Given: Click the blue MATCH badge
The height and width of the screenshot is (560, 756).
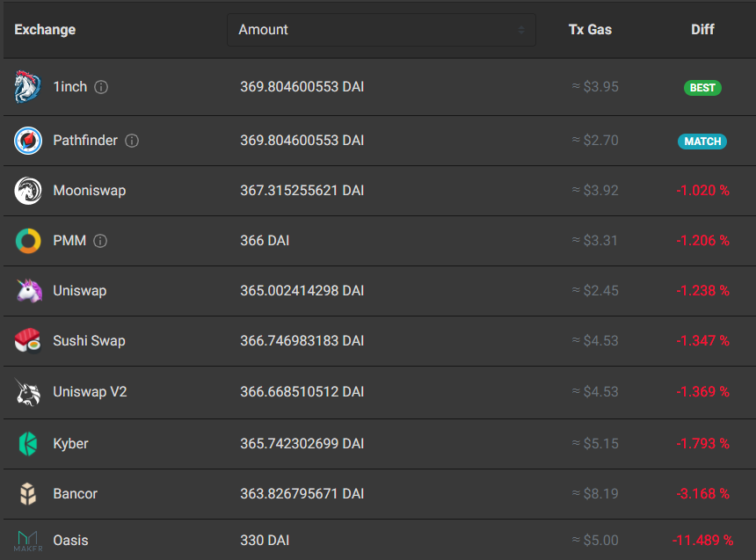Looking at the screenshot, I should point(702,142).
